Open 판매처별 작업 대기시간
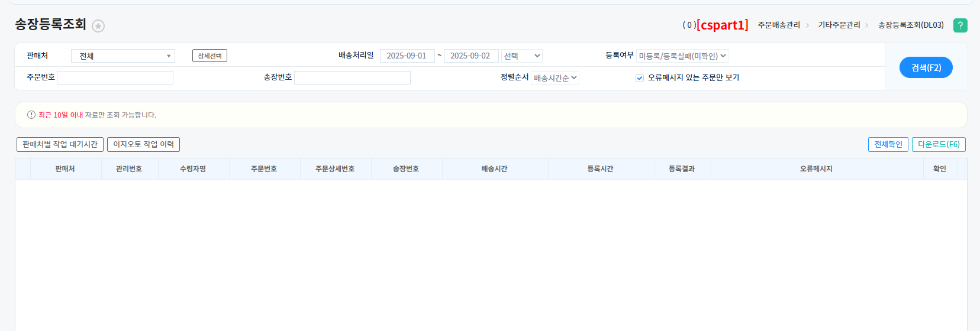This screenshot has width=980, height=331. [x=60, y=144]
